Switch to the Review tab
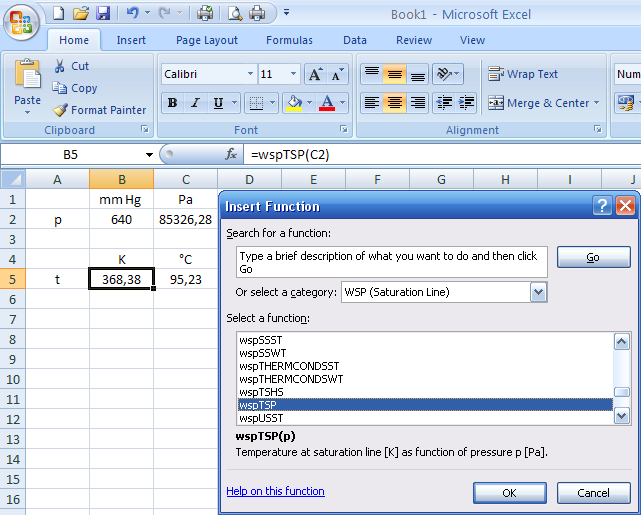Viewport: 641px width, 515px height. click(414, 40)
